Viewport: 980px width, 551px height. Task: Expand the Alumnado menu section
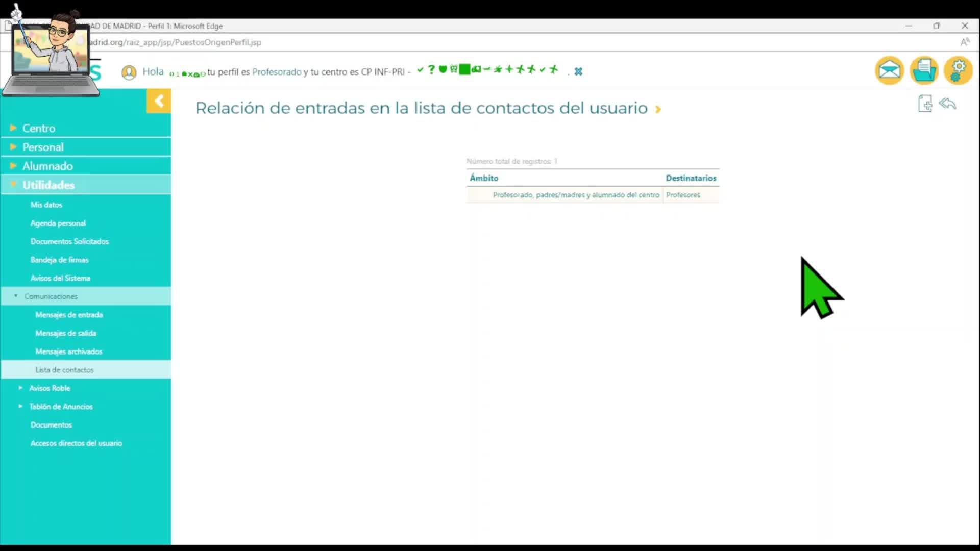pos(47,166)
